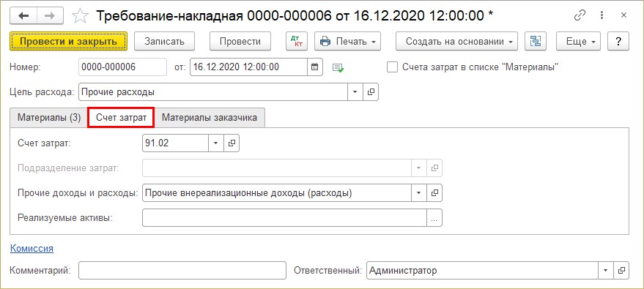The height and width of the screenshot is (289, 644).
Task: Click the document posted status icon
Action: click(x=338, y=67)
